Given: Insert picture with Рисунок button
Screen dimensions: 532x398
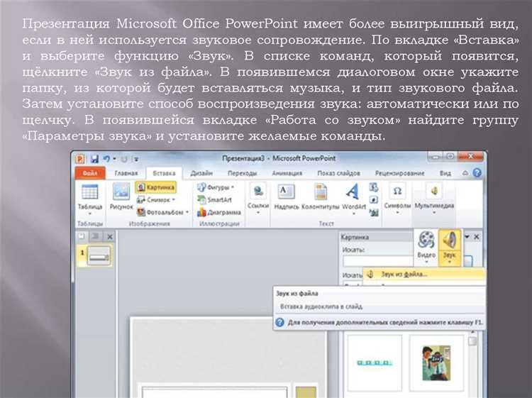Looking at the screenshot, I should coord(121,196).
